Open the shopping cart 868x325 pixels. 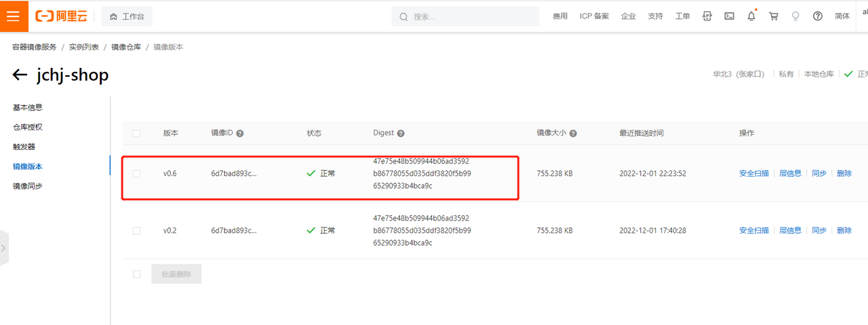click(773, 16)
